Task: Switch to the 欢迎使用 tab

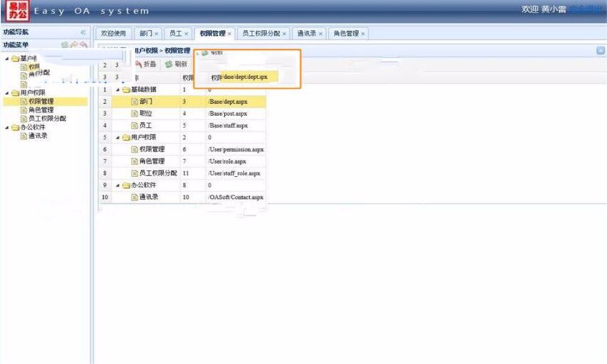Action: pyautogui.click(x=113, y=33)
